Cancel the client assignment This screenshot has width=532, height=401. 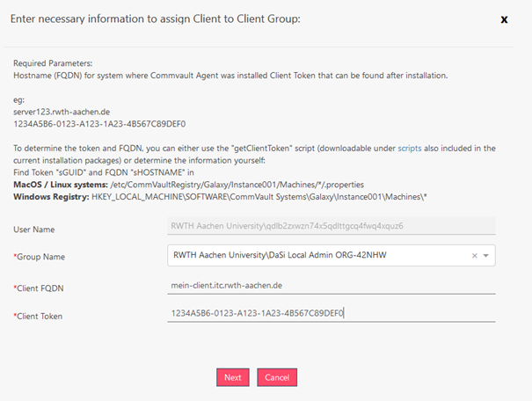point(277,377)
